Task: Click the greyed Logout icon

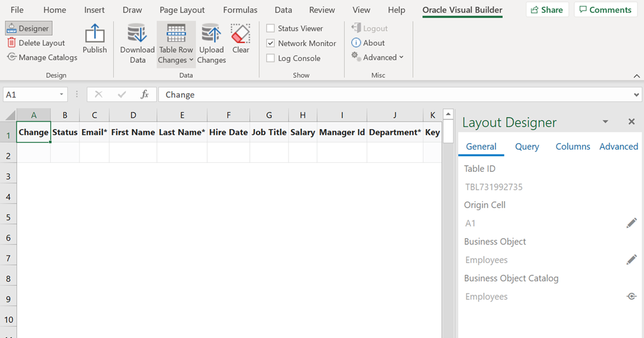Action: (355, 27)
